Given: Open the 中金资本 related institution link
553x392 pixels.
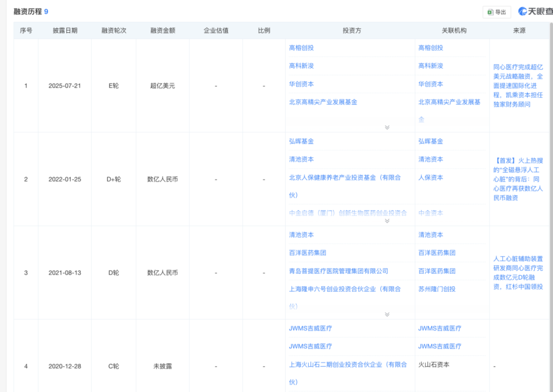Looking at the screenshot, I should pyautogui.click(x=431, y=212).
